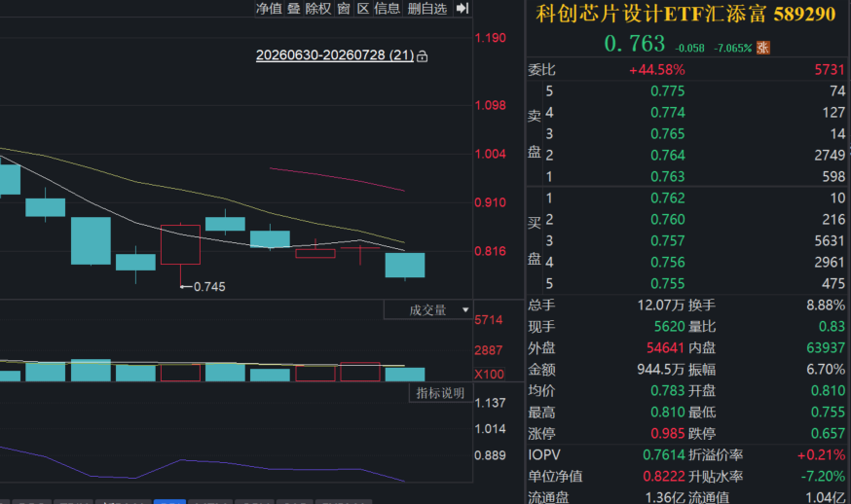This screenshot has width=851, height=504.
Task: Select buy level 1 price 0.762
Action: (x=668, y=198)
